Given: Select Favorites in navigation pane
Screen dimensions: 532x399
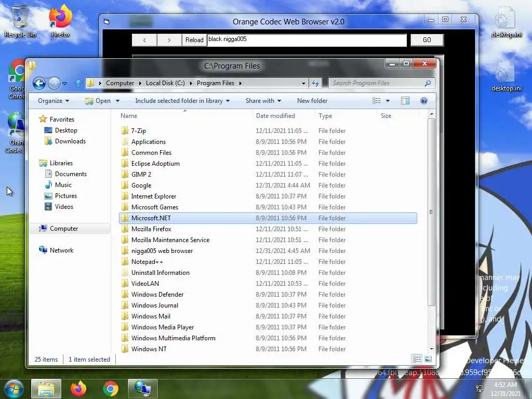Looking at the screenshot, I should pyautogui.click(x=61, y=119).
